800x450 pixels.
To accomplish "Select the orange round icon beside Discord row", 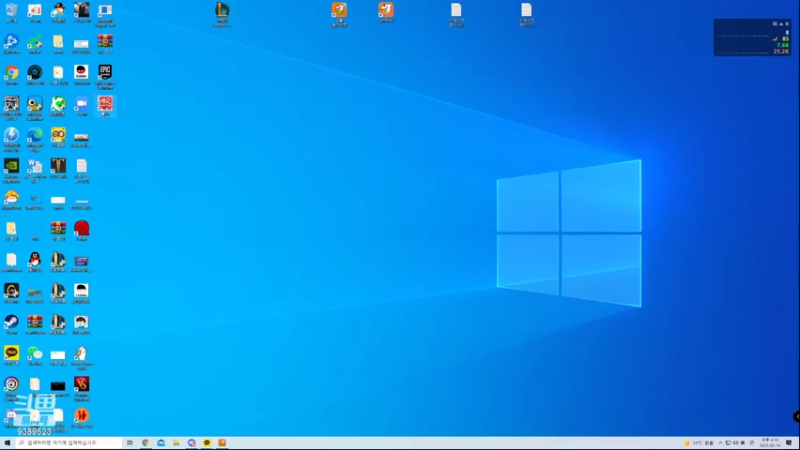I will [82, 418].
